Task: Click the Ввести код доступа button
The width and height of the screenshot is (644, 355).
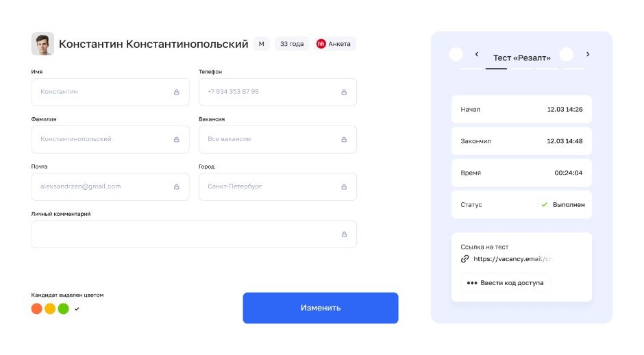Action: [505, 282]
